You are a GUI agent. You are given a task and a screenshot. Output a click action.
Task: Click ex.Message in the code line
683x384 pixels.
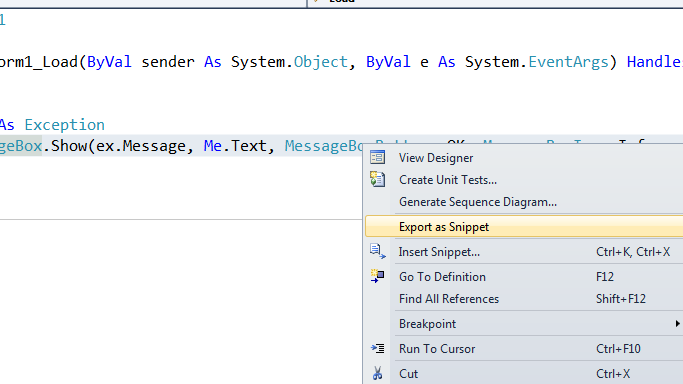click(140, 146)
